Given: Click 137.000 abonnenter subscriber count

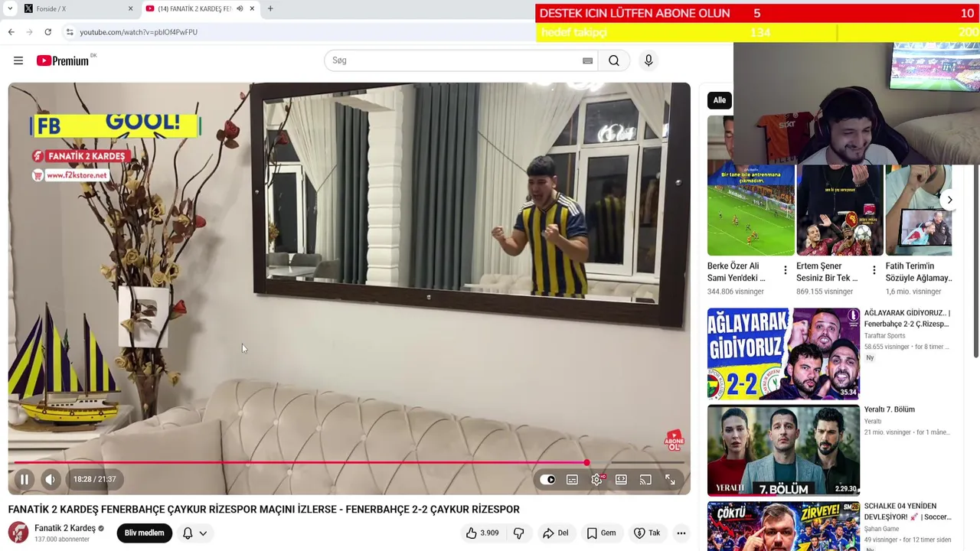Looking at the screenshot, I should tap(62, 540).
